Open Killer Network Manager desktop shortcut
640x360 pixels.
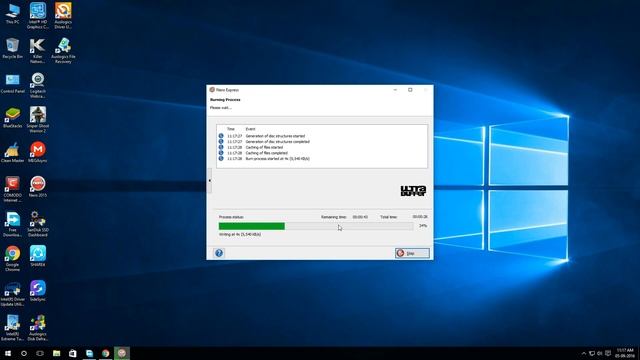point(38,51)
